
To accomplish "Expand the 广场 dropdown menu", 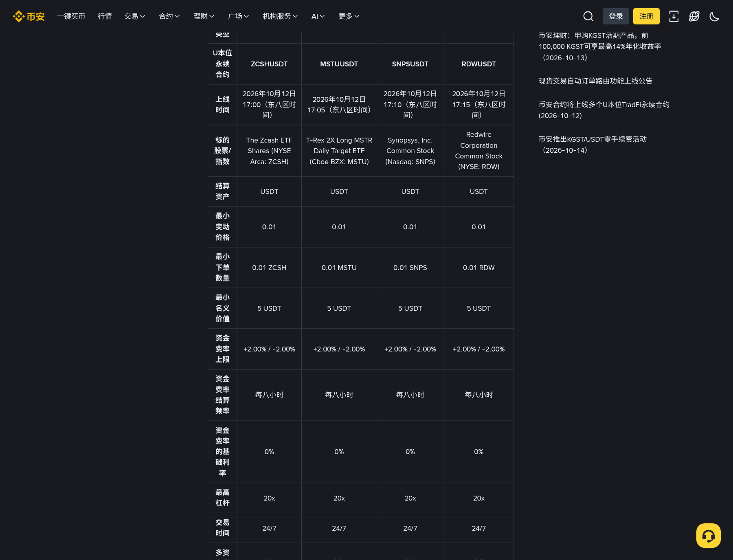I will click(238, 16).
